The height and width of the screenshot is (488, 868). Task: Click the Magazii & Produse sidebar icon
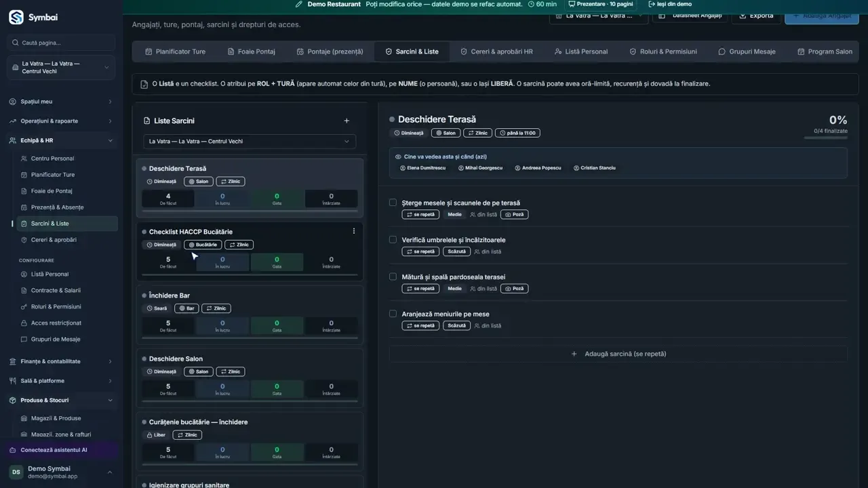tap(24, 419)
